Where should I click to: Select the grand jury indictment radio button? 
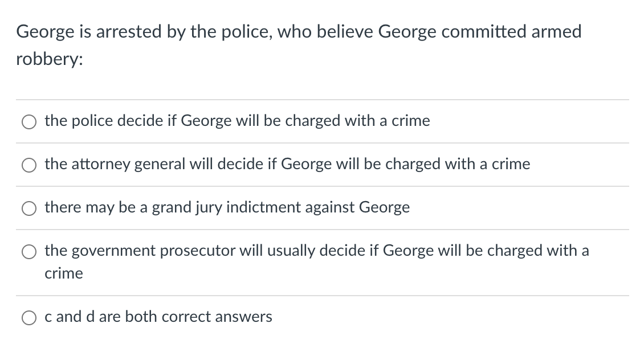28,208
